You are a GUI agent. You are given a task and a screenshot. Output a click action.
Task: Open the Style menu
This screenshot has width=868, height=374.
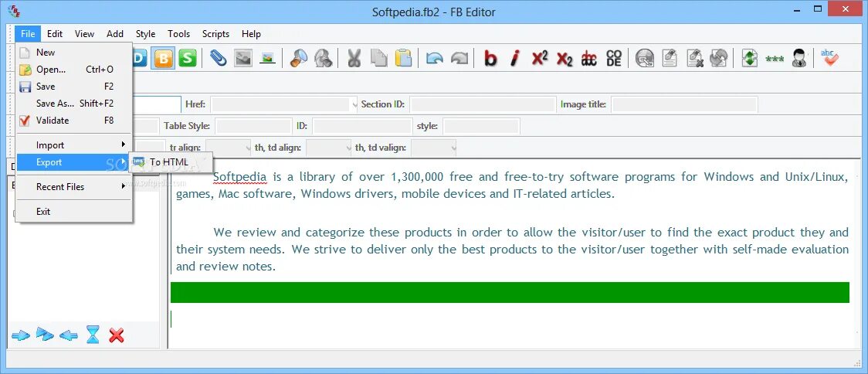point(146,34)
